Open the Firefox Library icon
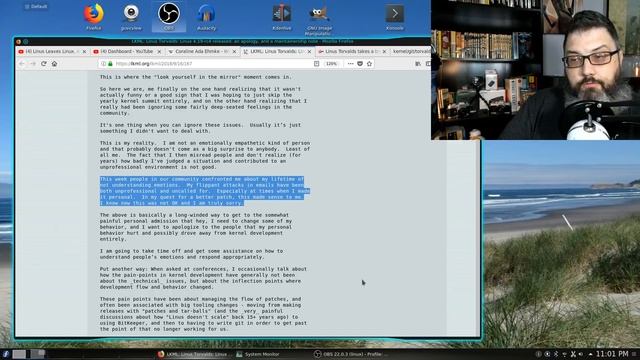The image size is (640, 360). (418, 64)
